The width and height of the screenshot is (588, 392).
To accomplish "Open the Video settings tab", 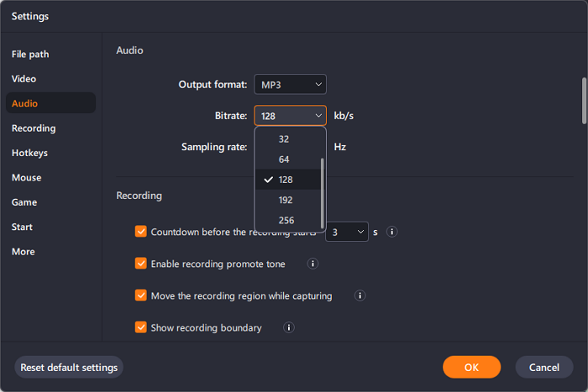I will [24, 79].
